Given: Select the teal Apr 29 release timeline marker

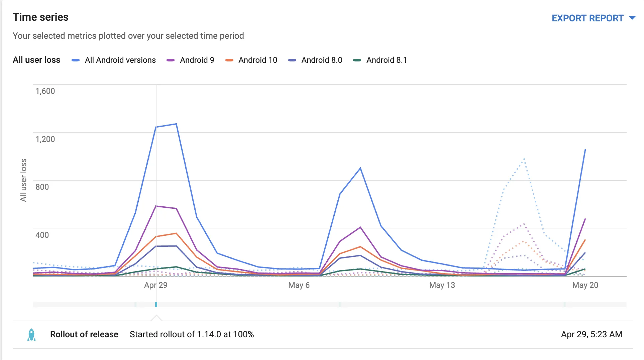Looking at the screenshot, I should (x=156, y=304).
